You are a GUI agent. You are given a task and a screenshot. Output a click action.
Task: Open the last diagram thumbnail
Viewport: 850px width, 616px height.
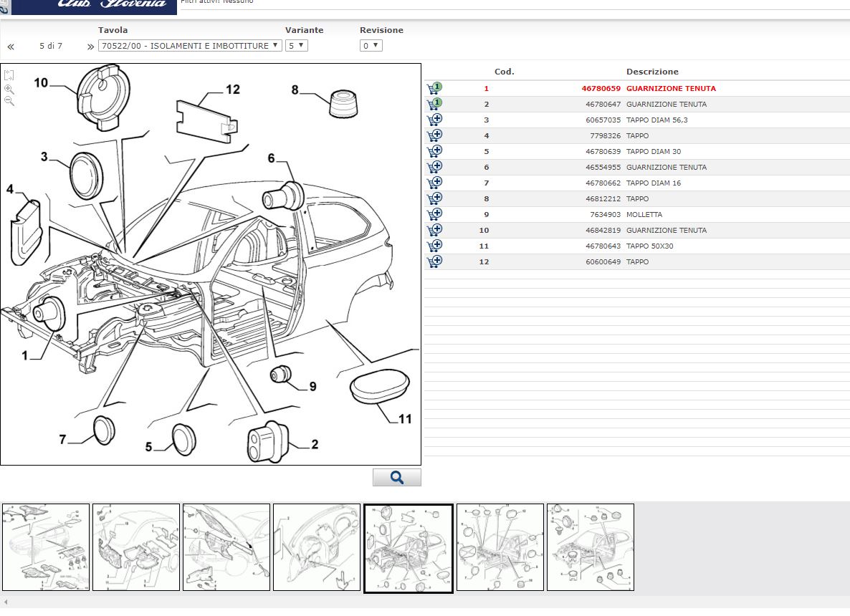pyautogui.click(x=590, y=547)
